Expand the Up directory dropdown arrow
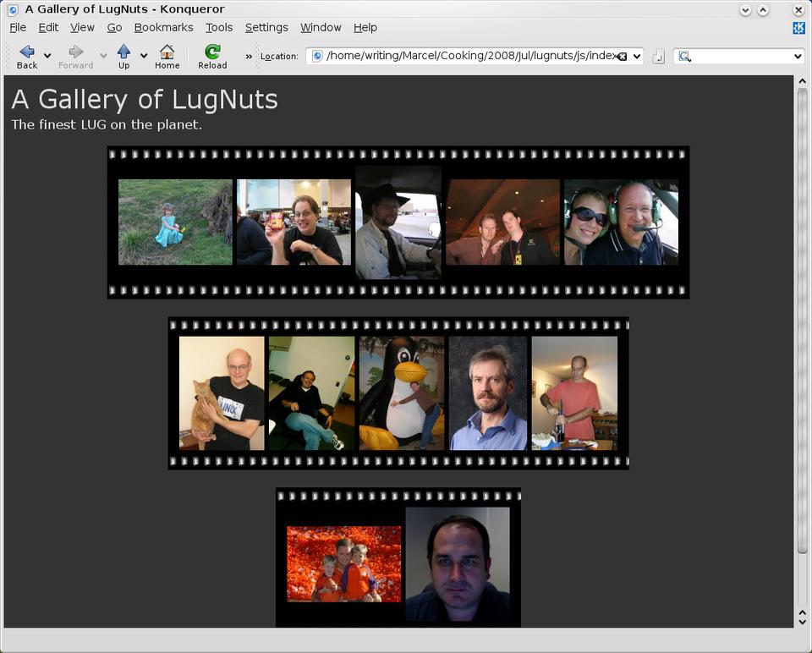 [144, 56]
